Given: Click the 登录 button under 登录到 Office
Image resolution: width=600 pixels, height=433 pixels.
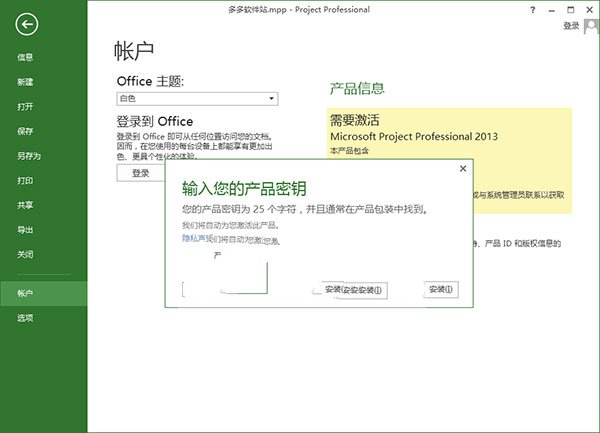Looking at the screenshot, I should point(141,173).
